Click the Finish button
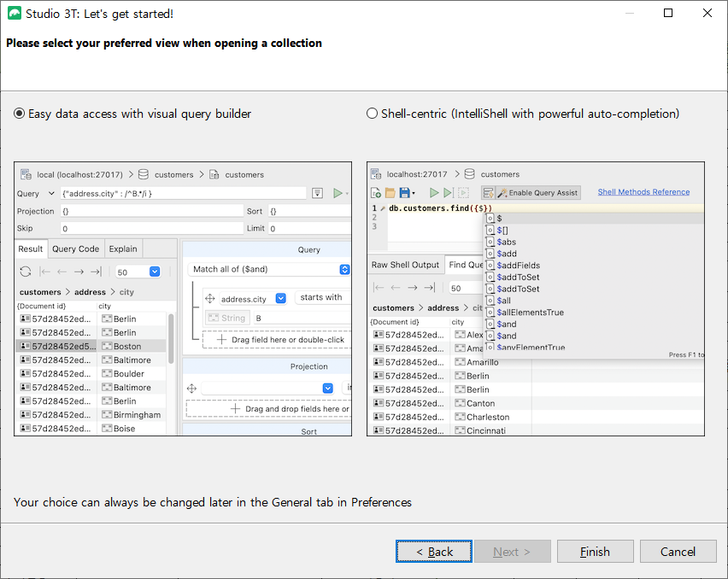 tap(596, 552)
